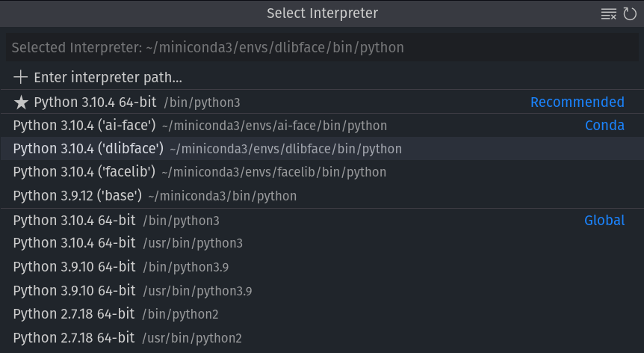This screenshot has height=353, width=644.
Task: Select Python 3.9.10 at /usr/bin/python3.9
Action: [x=132, y=290]
